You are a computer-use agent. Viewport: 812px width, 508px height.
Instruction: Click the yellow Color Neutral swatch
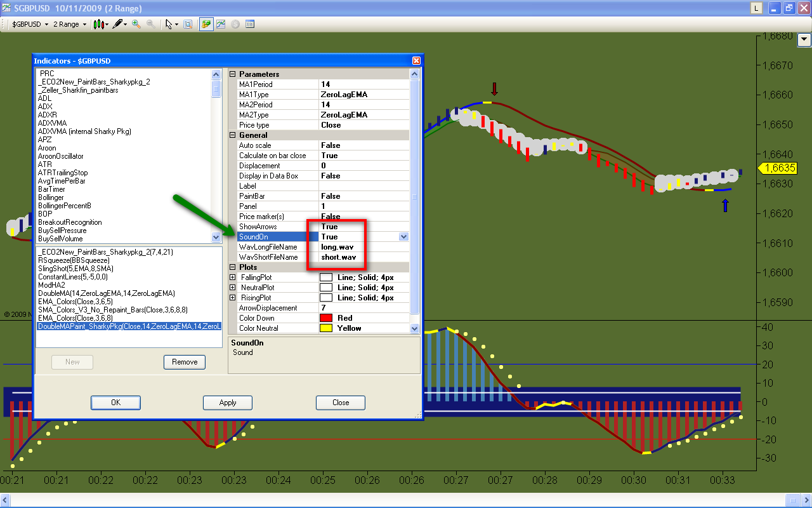[326, 328]
